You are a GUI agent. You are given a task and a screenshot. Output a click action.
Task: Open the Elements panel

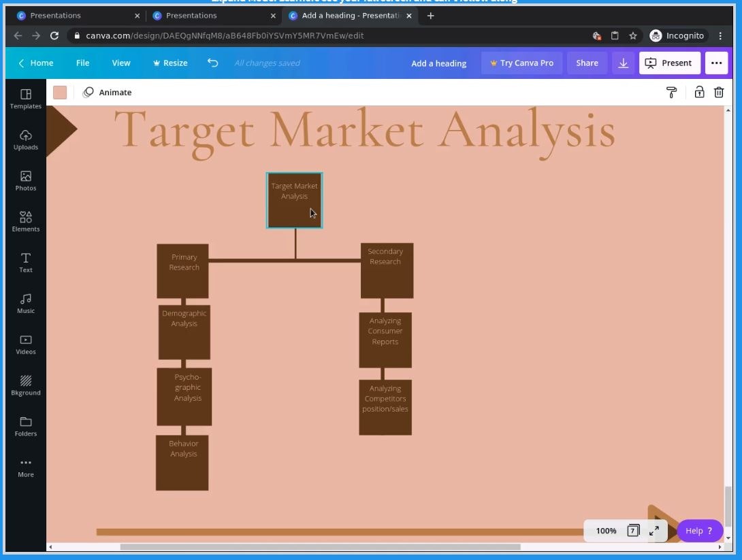[26, 222]
